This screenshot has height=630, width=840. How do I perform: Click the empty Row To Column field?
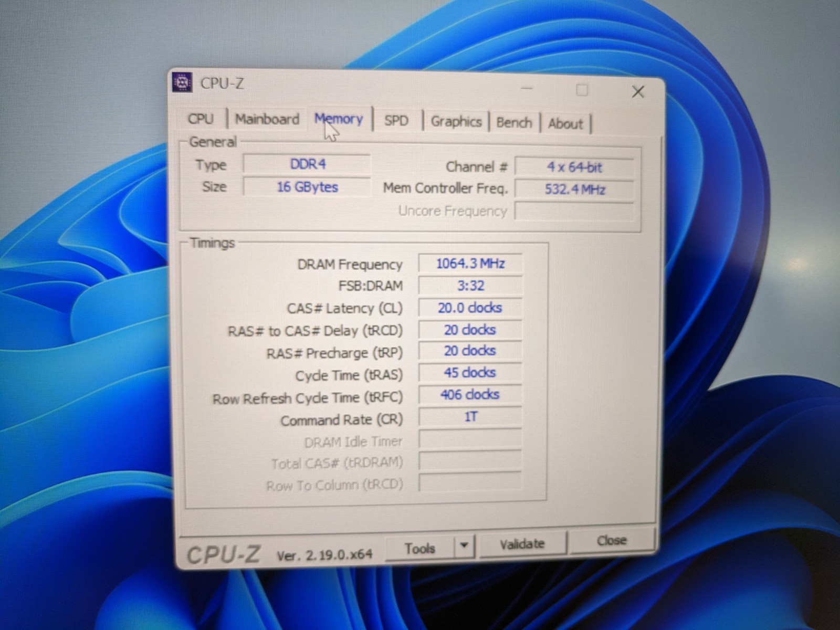click(x=470, y=482)
